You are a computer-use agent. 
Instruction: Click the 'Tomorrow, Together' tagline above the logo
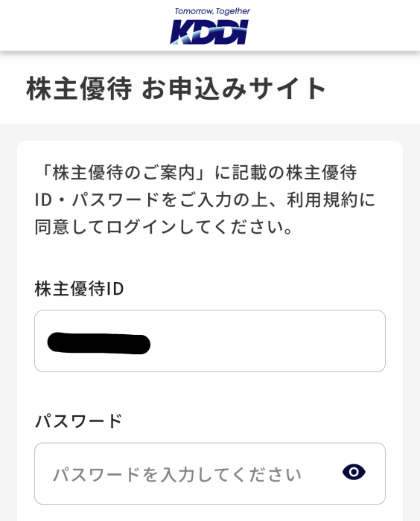[212, 11]
